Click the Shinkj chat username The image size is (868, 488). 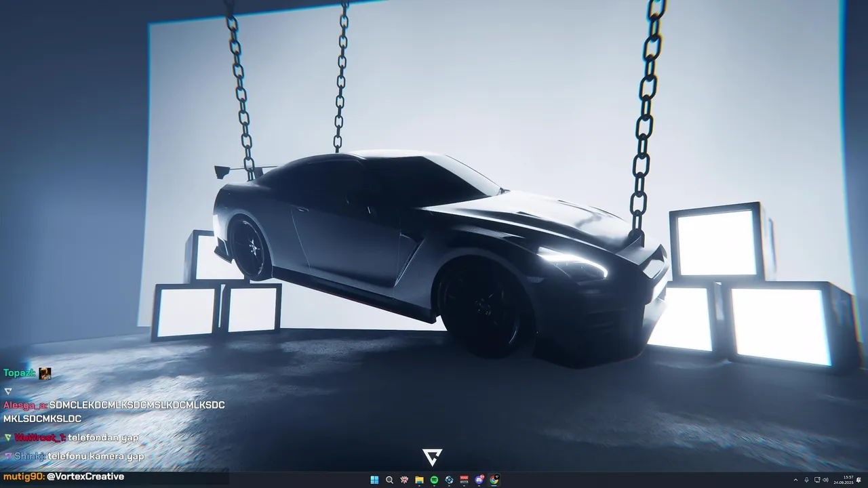coord(29,456)
